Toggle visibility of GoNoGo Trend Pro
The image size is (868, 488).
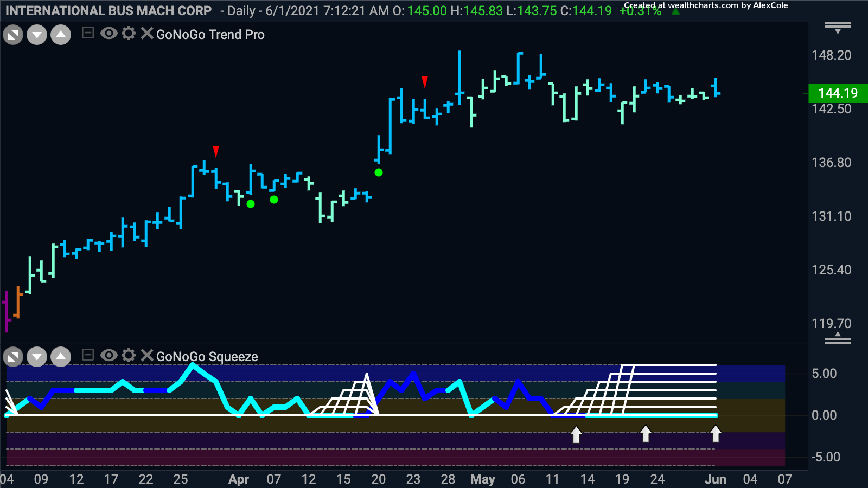coord(108,34)
